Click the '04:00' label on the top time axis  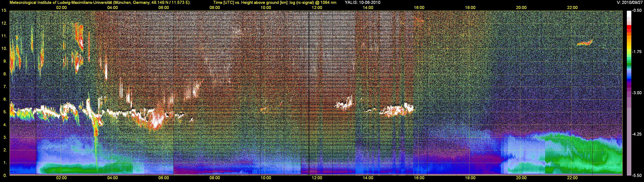(x=112, y=8)
